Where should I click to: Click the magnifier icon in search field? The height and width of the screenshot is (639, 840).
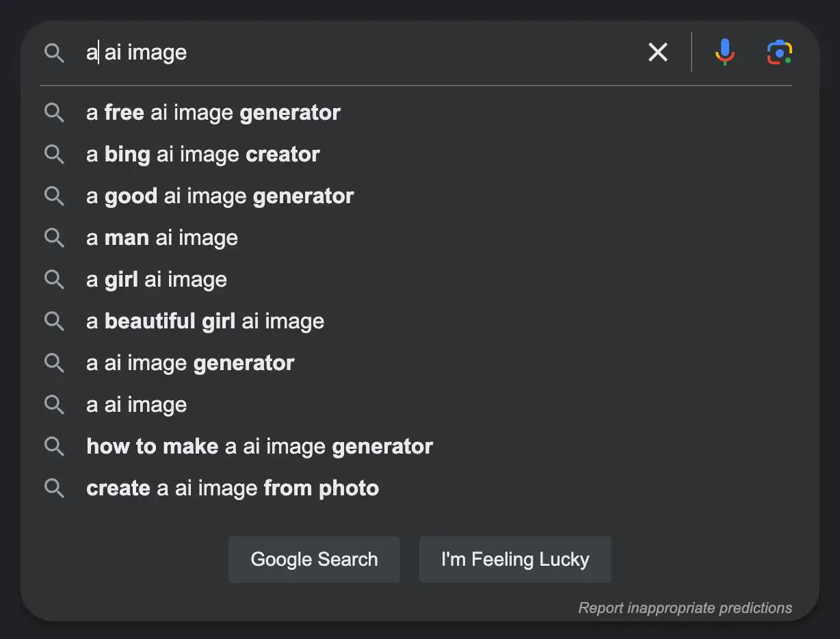(x=54, y=53)
